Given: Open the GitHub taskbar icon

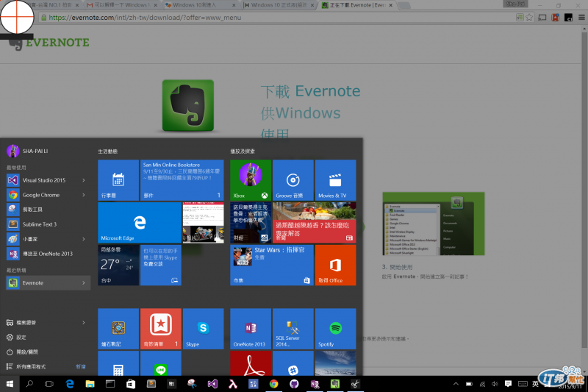Looking at the screenshot, I should tap(294, 384).
